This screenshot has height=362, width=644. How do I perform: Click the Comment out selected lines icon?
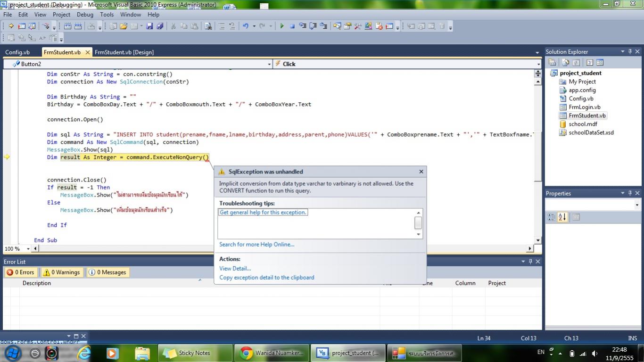pyautogui.click(x=222, y=26)
